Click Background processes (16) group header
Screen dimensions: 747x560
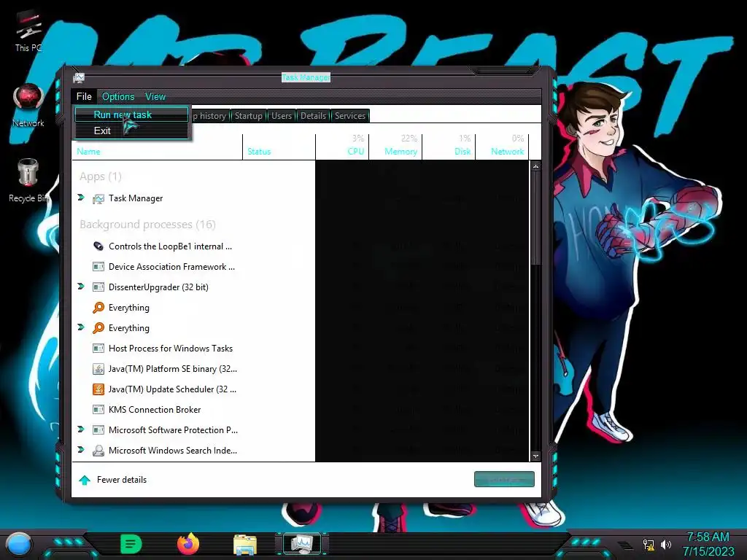(147, 225)
